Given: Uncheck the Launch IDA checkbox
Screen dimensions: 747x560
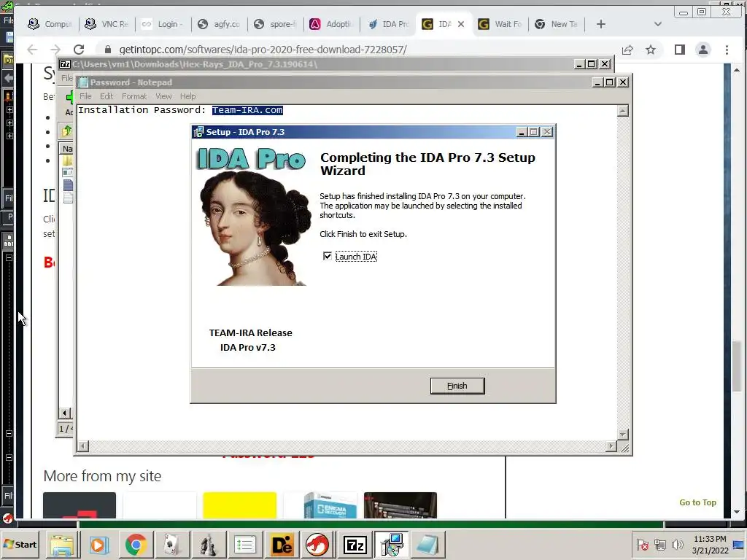Looking at the screenshot, I should click(328, 256).
